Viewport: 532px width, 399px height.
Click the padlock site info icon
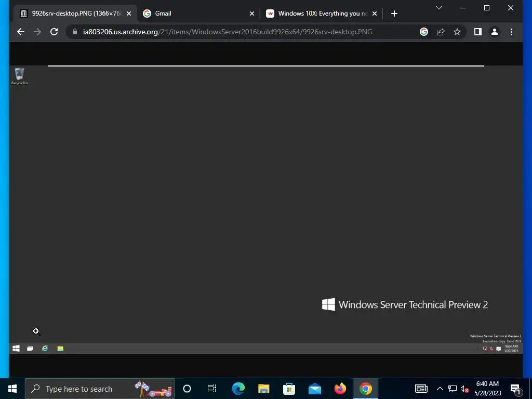point(75,32)
